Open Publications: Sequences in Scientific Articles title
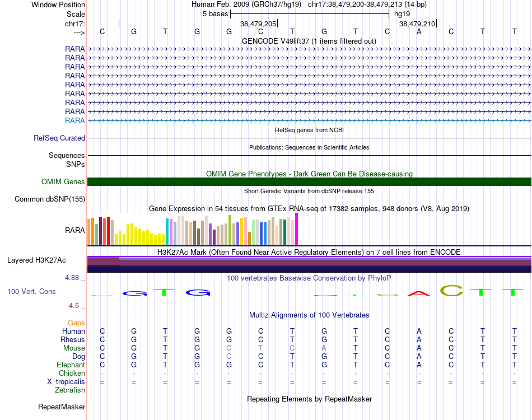Screen dimensions: 532x420 click(309, 147)
